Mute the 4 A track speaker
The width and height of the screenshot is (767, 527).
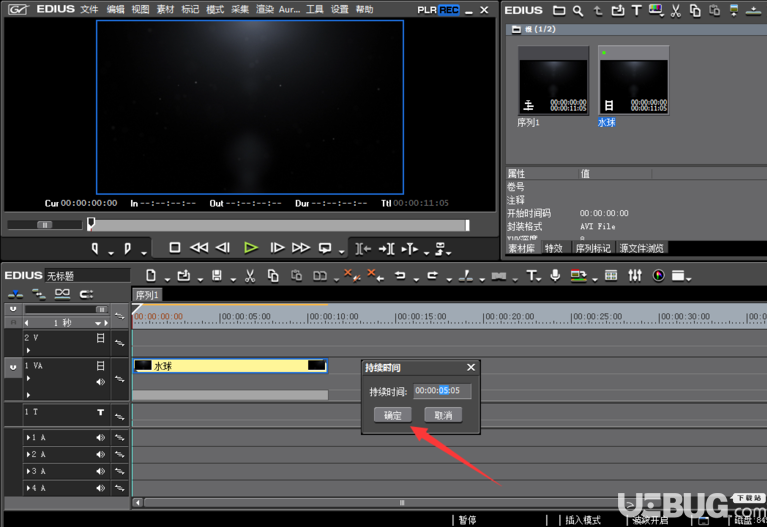100,488
